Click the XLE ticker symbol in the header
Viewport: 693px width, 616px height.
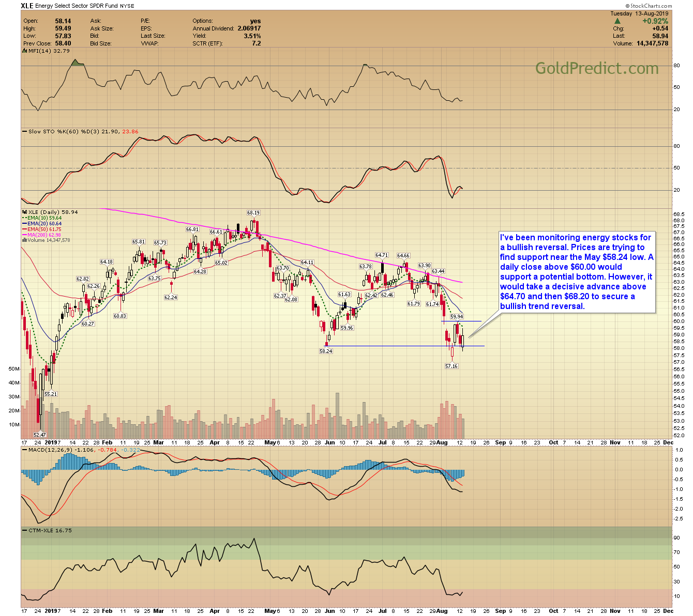point(27,6)
